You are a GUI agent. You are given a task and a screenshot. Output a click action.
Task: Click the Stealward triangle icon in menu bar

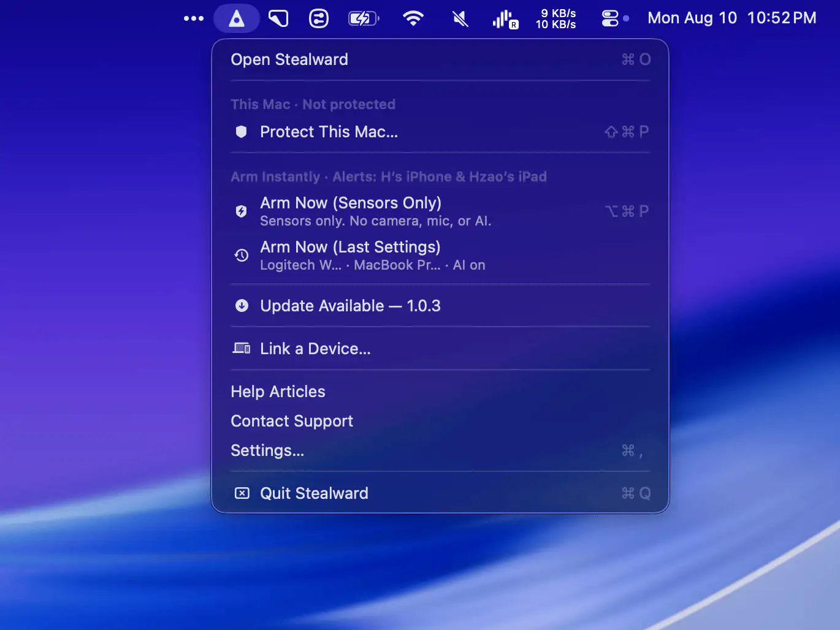[x=237, y=18]
